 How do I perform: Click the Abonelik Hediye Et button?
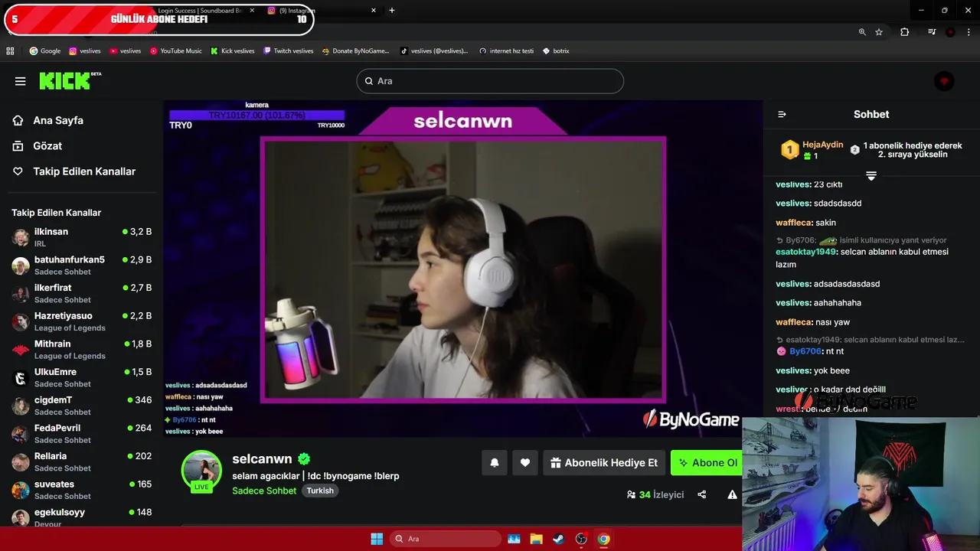point(604,463)
